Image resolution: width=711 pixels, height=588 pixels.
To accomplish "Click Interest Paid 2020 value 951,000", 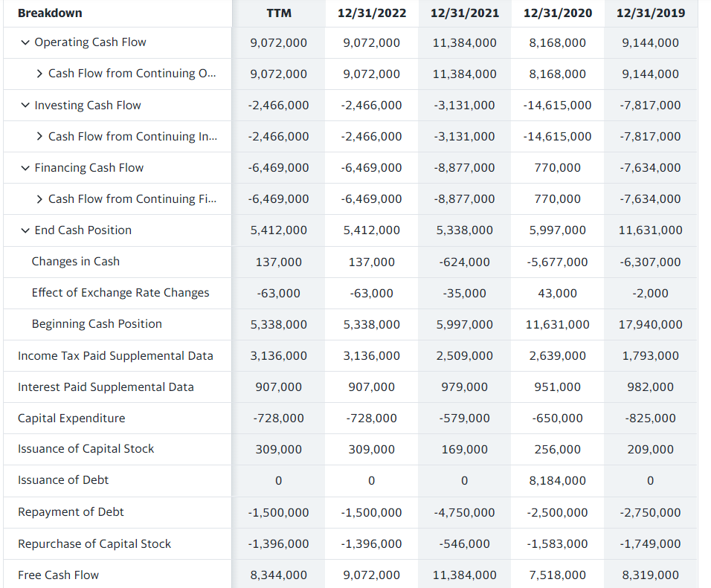I will click(x=558, y=387).
